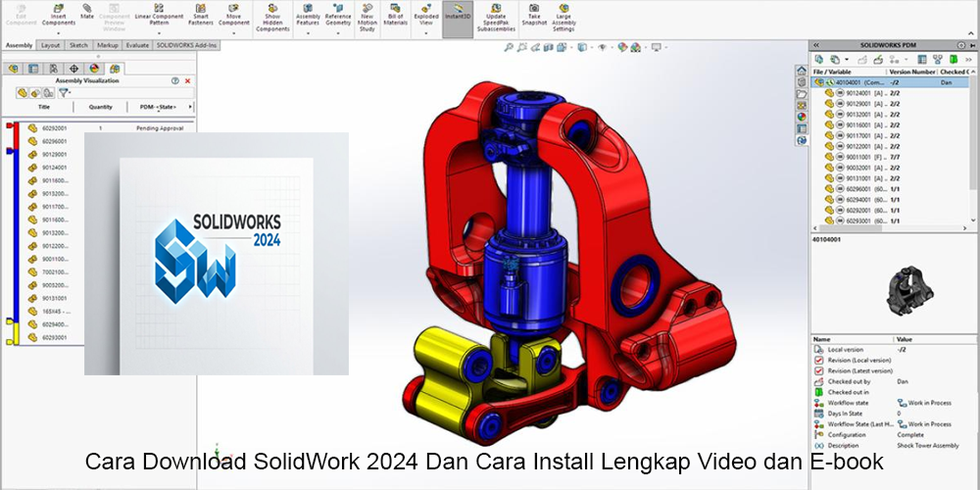
Task: Start a New Motion Study
Action: 367,18
